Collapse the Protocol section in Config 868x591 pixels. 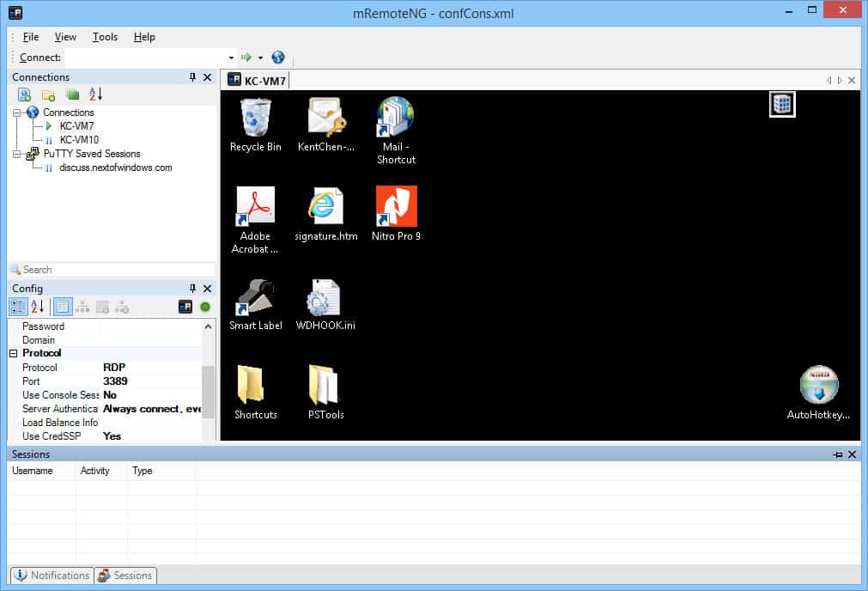(x=15, y=353)
